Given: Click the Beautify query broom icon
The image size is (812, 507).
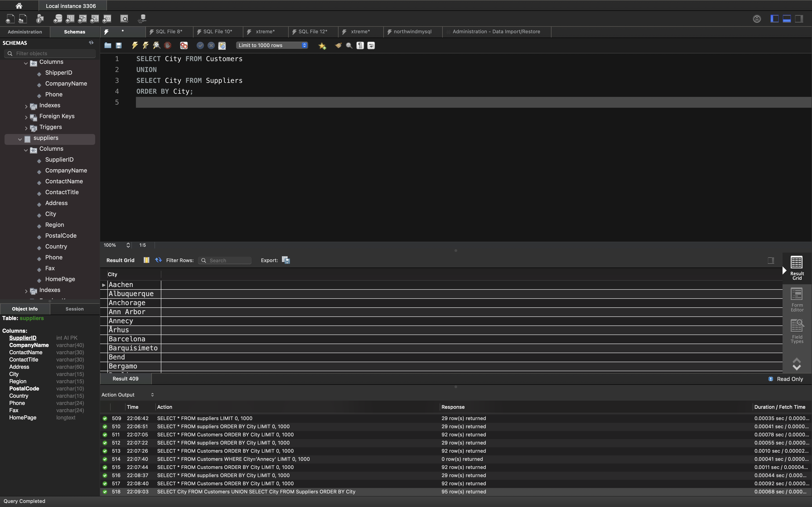Looking at the screenshot, I should coord(338,45).
